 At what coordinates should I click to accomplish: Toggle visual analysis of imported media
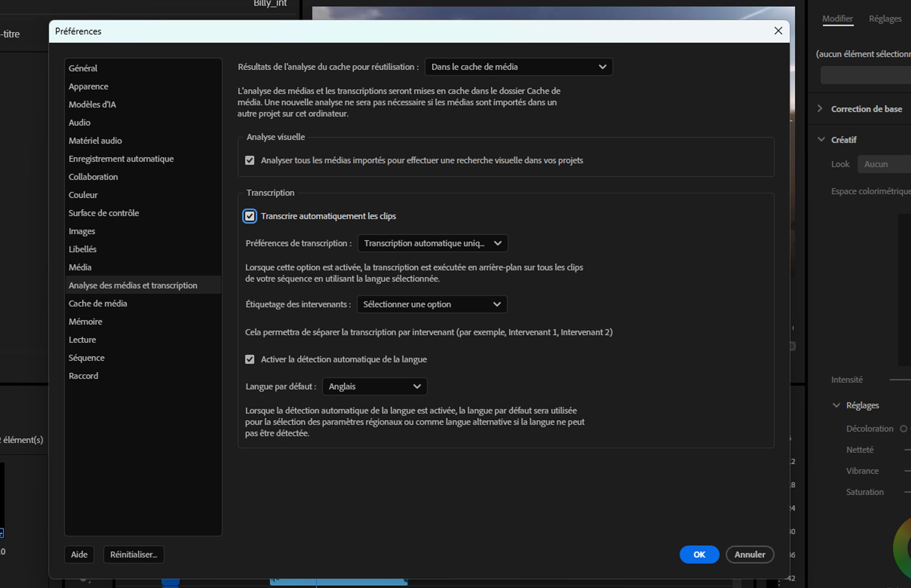(250, 161)
